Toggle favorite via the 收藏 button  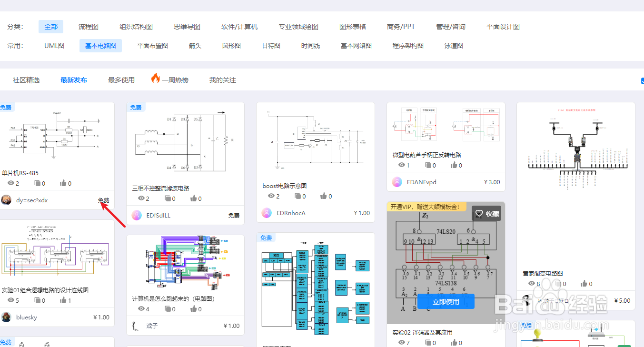click(486, 213)
